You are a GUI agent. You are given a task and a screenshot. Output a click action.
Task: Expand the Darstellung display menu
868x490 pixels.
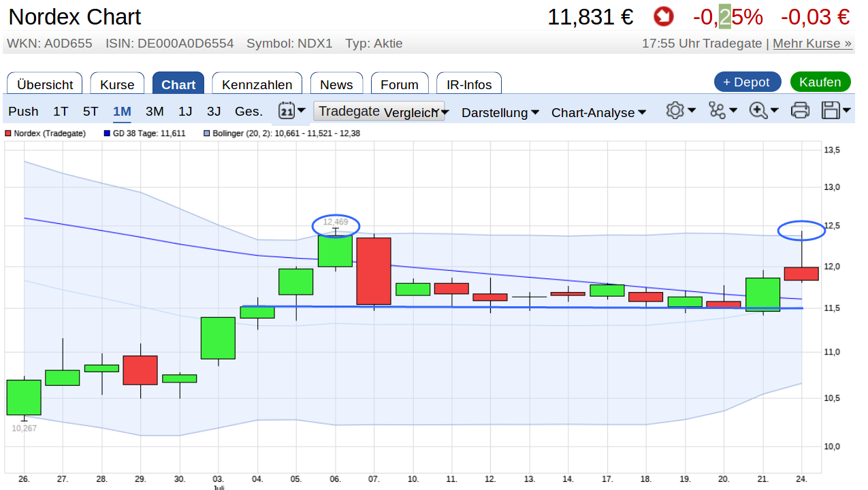click(x=500, y=112)
